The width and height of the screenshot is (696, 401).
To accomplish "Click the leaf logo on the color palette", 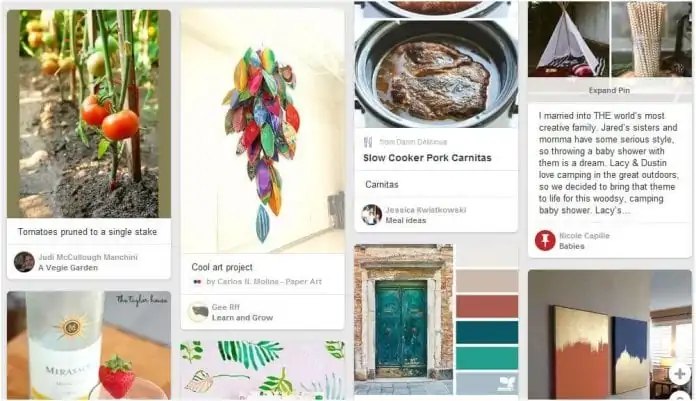I will [x=506, y=384].
